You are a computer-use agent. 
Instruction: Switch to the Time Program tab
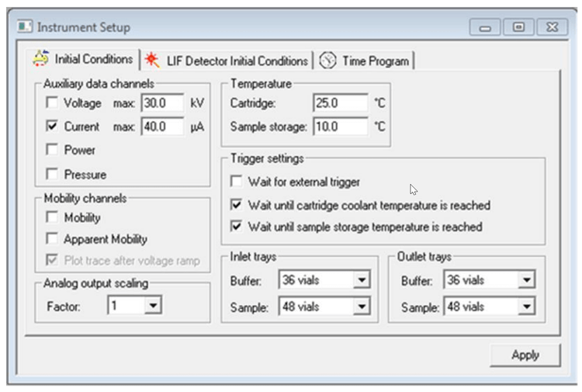(x=376, y=61)
